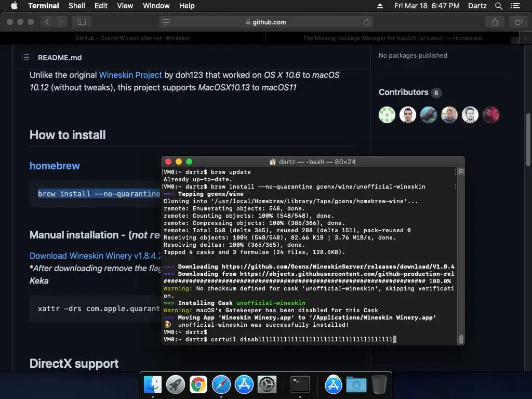Screen dimensions: 532x399
Task: Open the Shell menu
Action: coord(77,6)
